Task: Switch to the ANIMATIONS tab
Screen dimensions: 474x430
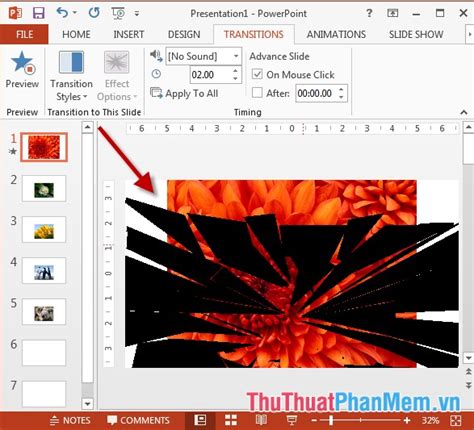Action: click(336, 34)
